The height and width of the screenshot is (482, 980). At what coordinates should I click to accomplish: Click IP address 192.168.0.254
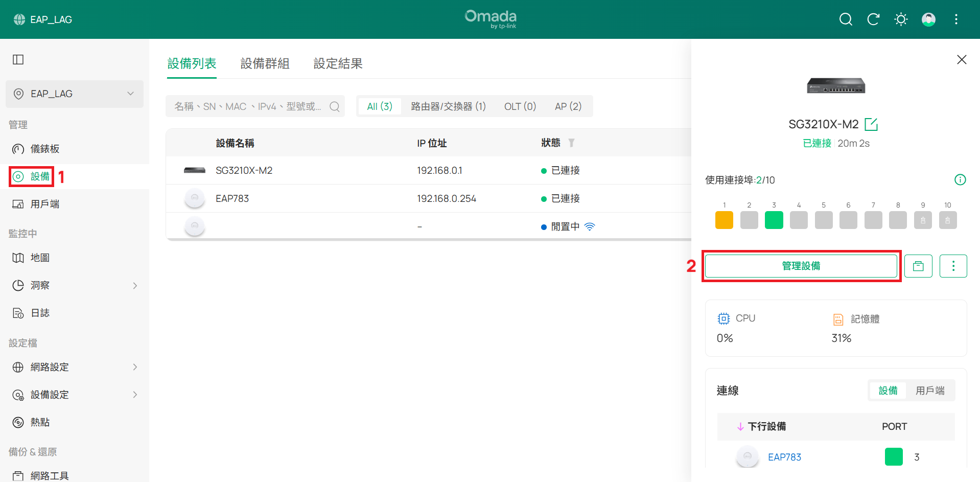coord(447,198)
